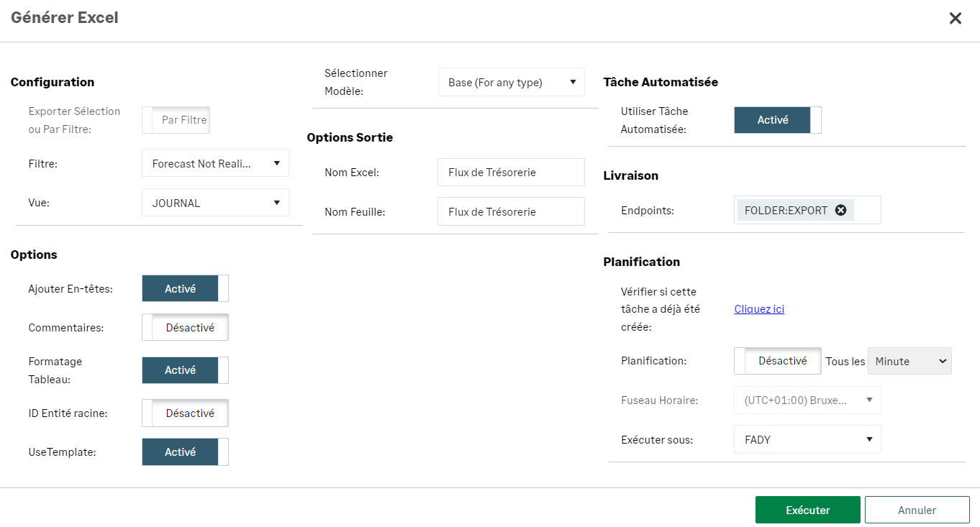980x527 pixels.
Task: Enable the Commentaires toggle
Action: [185, 327]
